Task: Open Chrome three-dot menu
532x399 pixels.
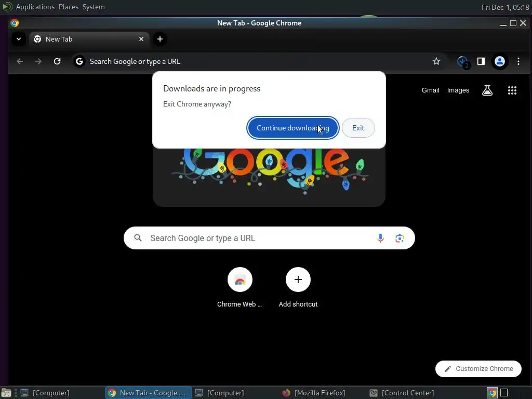Action: point(518,61)
